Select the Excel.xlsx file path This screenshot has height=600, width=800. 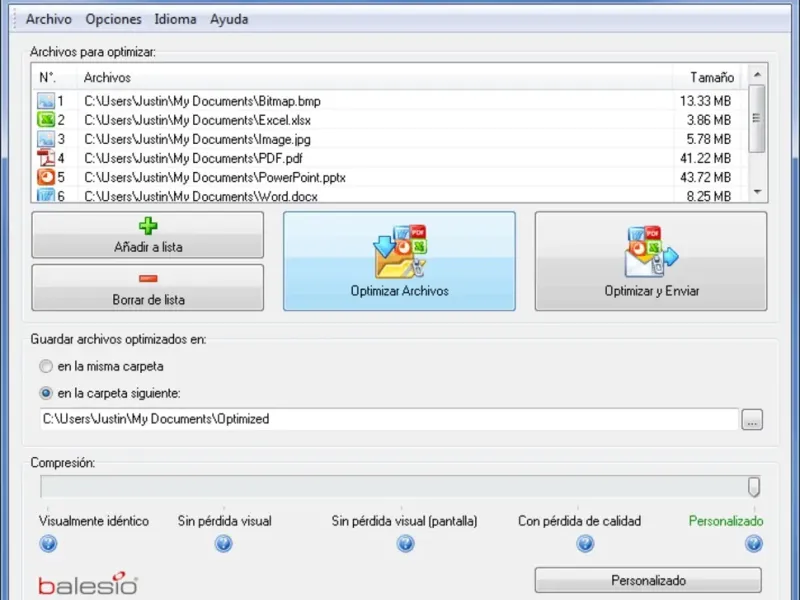click(x=197, y=120)
